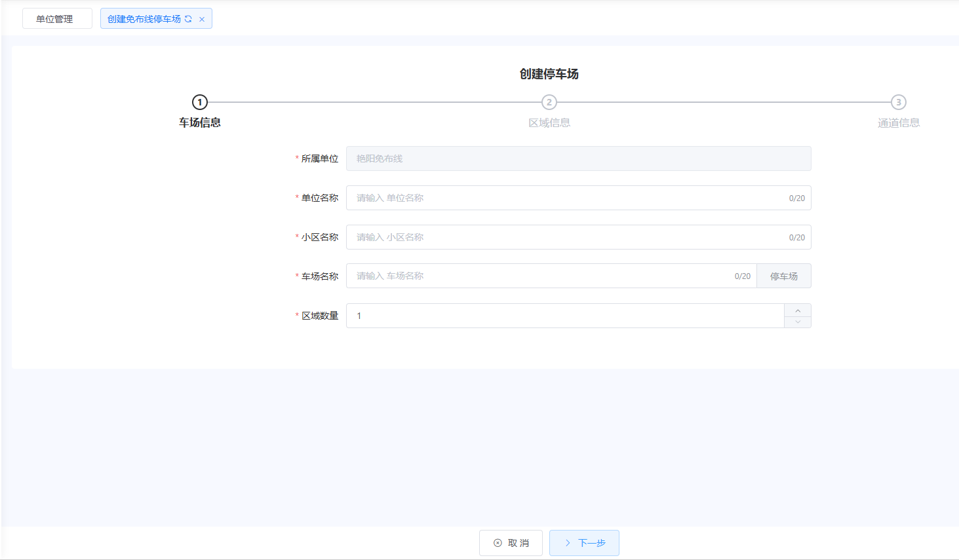The height and width of the screenshot is (560, 959).
Task: Focus the 小区名称 input field
Action: pos(579,237)
